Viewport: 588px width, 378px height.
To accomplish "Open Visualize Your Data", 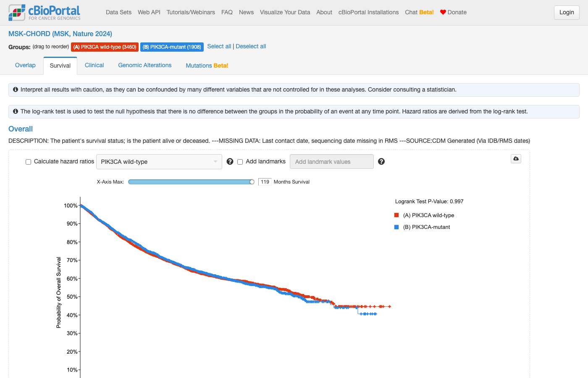I will [285, 12].
